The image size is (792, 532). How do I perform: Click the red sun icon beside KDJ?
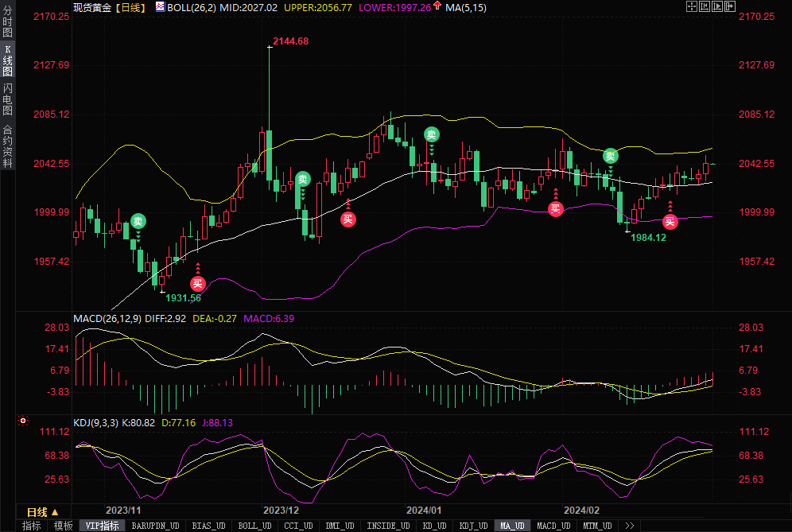tap(23, 421)
